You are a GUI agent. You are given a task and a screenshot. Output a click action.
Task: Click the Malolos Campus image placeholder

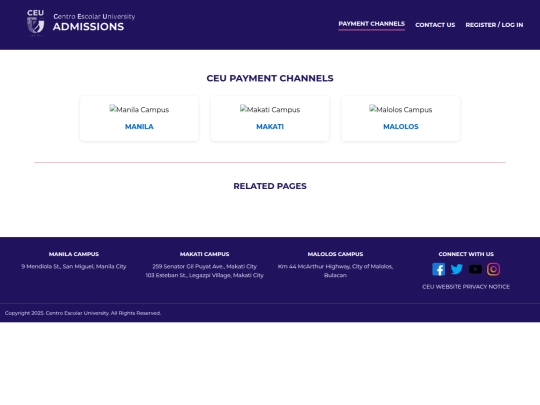point(401,109)
